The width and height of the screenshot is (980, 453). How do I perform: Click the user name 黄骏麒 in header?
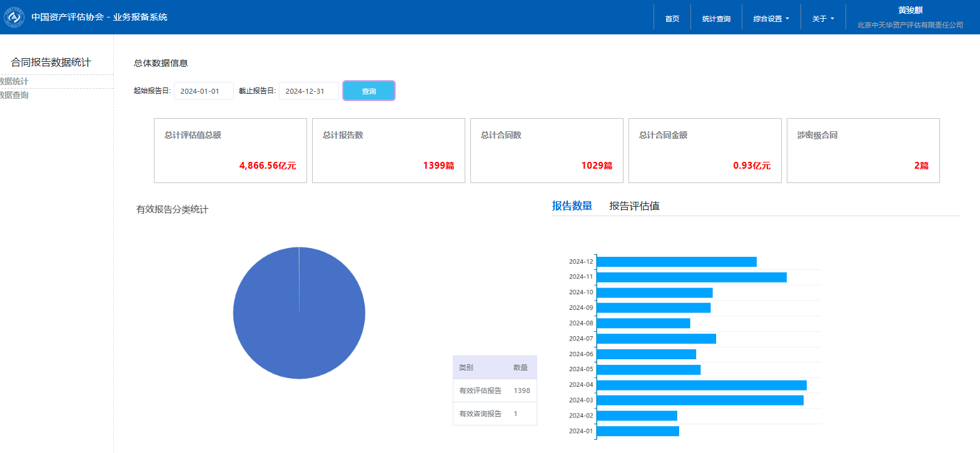point(909,10)
